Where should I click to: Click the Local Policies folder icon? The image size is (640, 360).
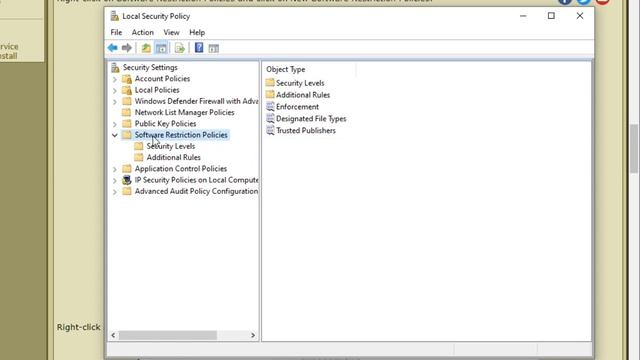click(x=127, y=90)
